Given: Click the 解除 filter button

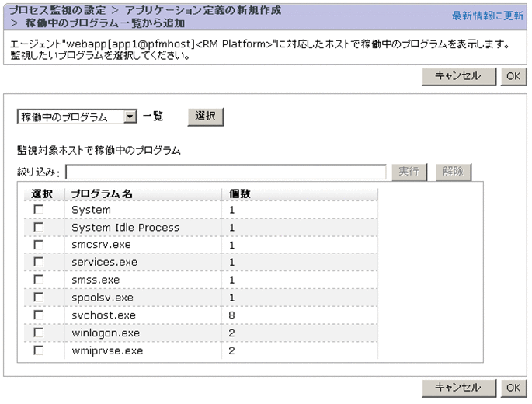Looking at the screenshot, I should tap(454, 172).
